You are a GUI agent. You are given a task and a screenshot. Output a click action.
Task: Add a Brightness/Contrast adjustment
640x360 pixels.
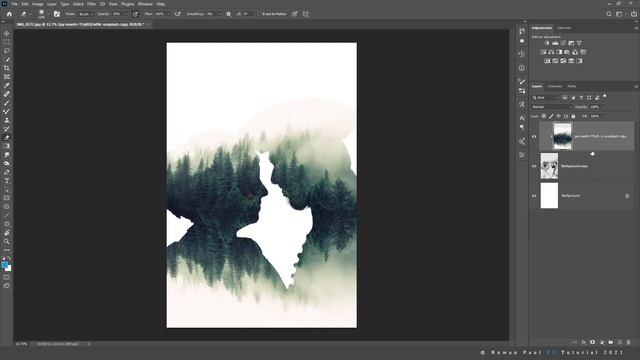pyautogui.click(x=547, y=43)
